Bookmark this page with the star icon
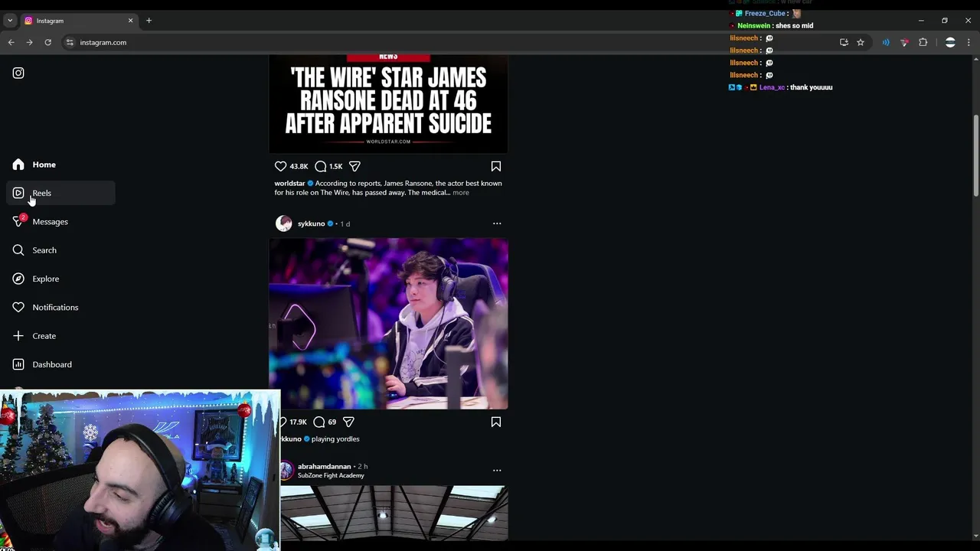This screenshot has width=980, height=551. coord(861,42)
